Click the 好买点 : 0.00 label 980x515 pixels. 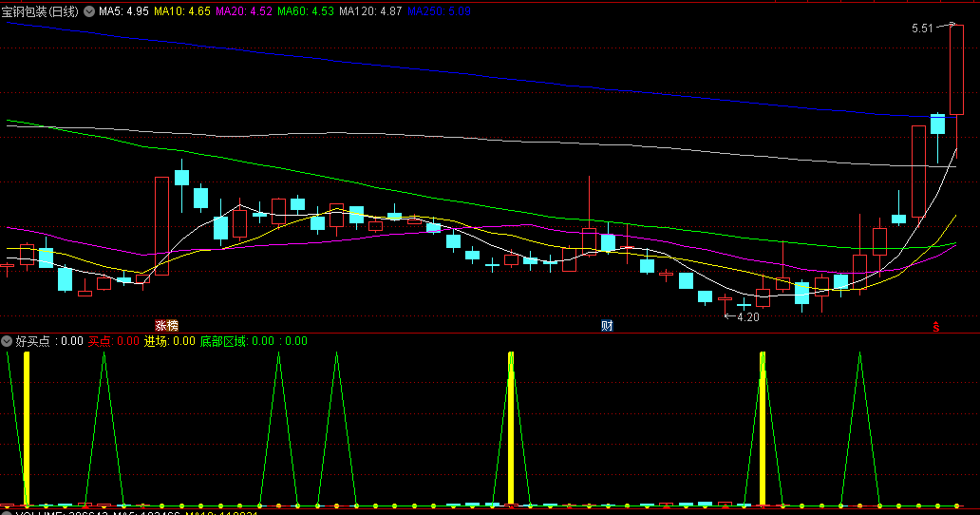[x=48, y=341]
